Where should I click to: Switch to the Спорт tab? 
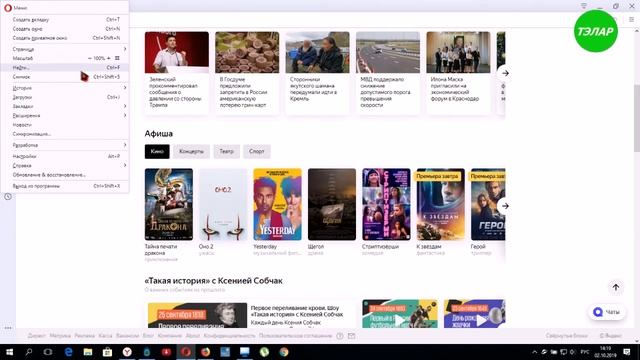[x=257, y=151]
